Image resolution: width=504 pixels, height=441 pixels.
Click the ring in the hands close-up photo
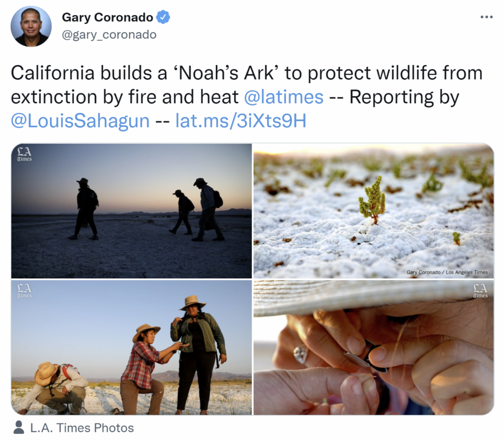[x=300, y=354]
